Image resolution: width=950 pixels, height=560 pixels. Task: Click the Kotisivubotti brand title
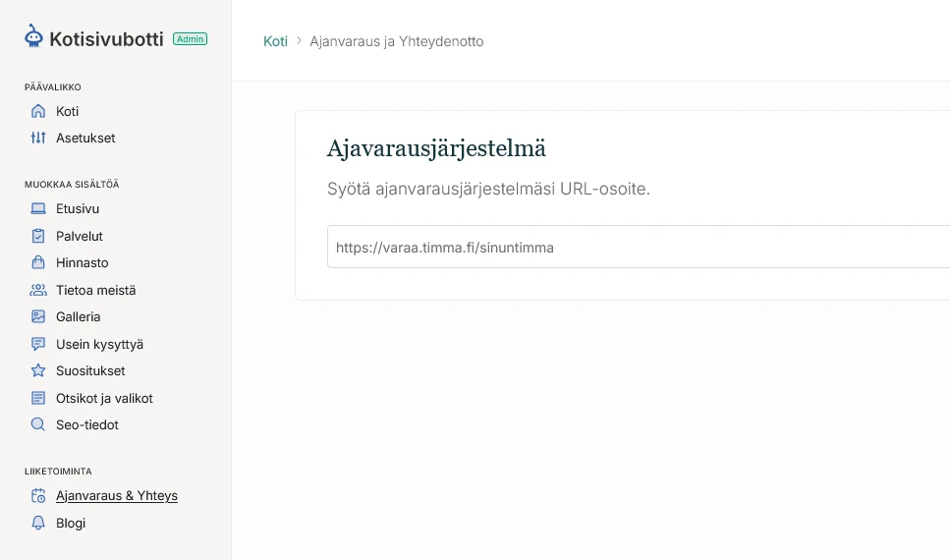coord(107,38)
